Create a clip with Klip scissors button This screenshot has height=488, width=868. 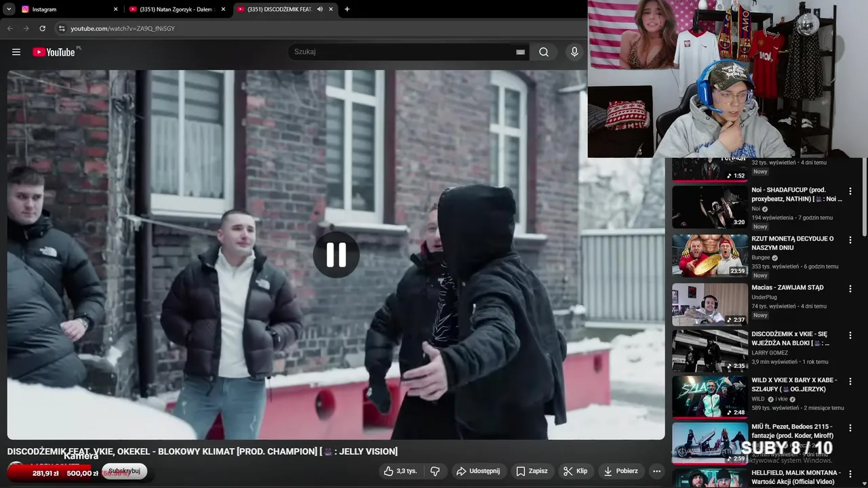pyautogui.click(x=575, y=471)
